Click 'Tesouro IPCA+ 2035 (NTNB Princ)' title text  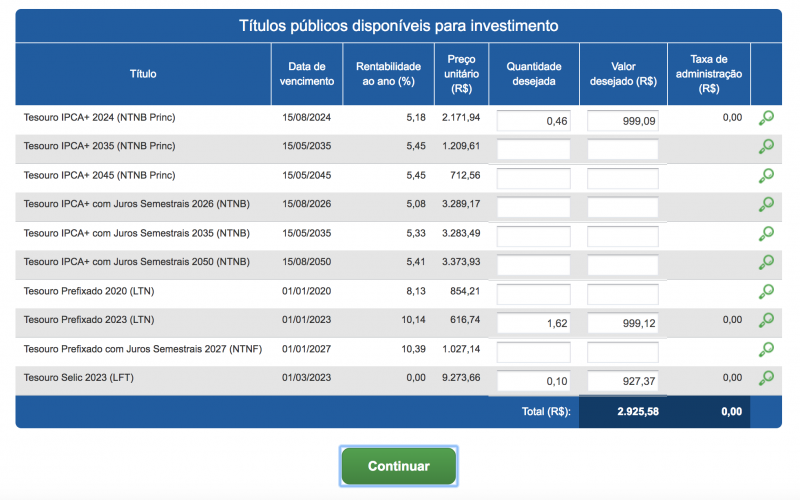tap(99, 146)
